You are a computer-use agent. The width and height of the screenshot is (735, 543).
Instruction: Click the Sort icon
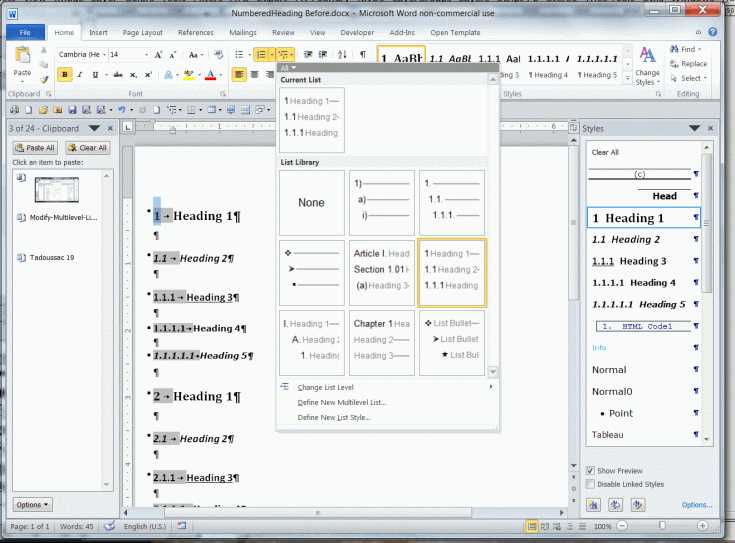(x=342, y=55)
